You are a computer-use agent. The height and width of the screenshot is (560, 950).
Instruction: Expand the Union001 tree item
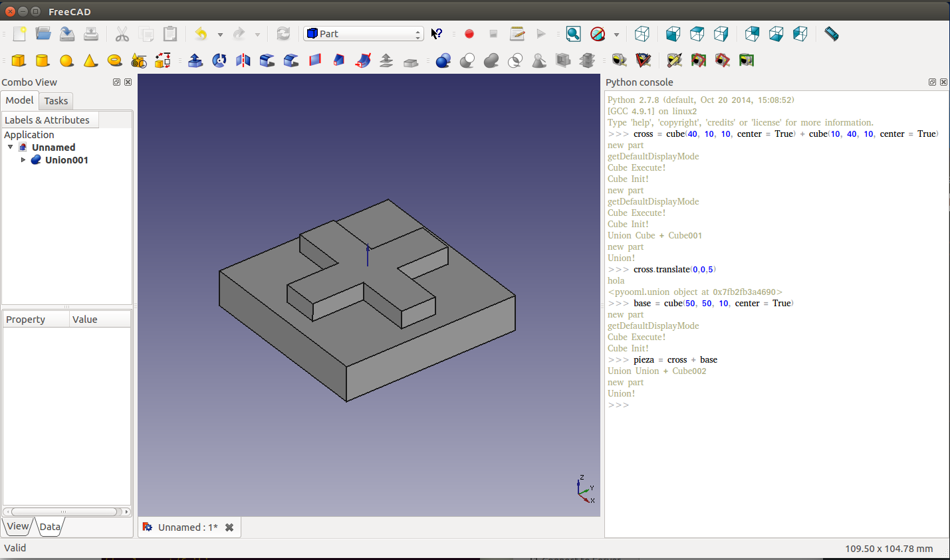23,160
